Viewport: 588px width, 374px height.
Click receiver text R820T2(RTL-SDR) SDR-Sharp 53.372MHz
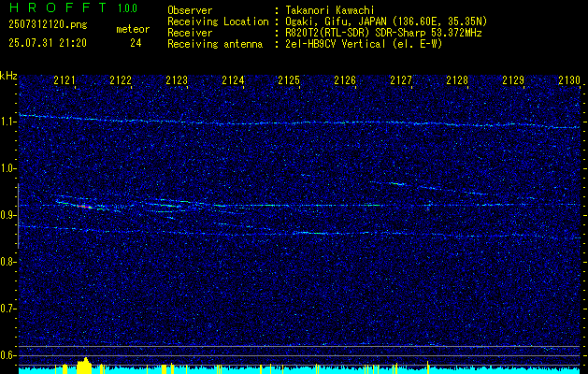point(383,33)
